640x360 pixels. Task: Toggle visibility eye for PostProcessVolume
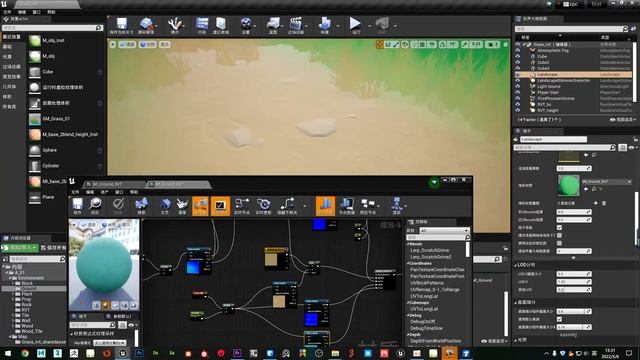[x=518, y=98]
